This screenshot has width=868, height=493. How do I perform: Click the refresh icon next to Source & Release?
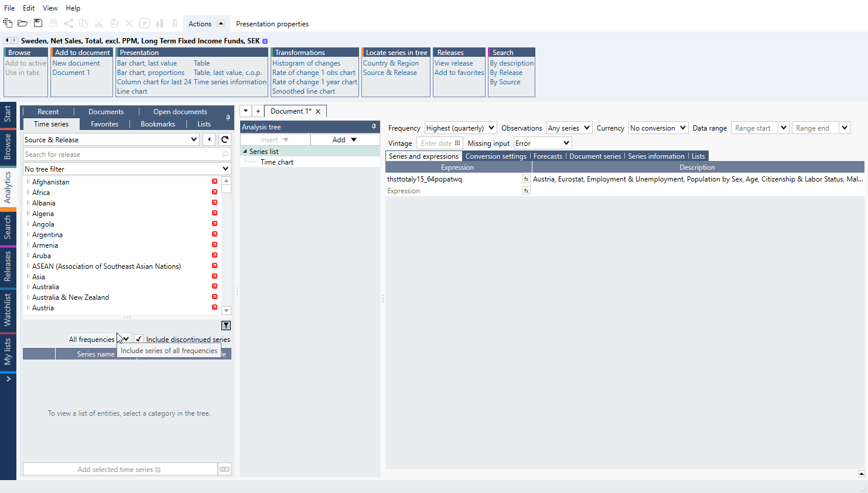pos(225,139)
